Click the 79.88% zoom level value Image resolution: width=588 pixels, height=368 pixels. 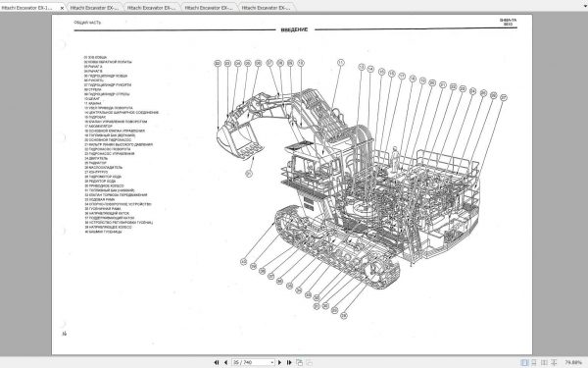point(573,362)
